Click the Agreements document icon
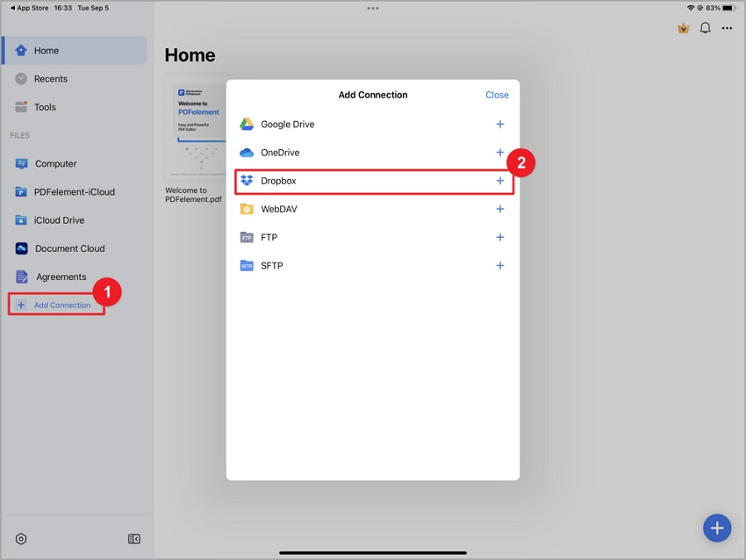 tap(22, 276)
